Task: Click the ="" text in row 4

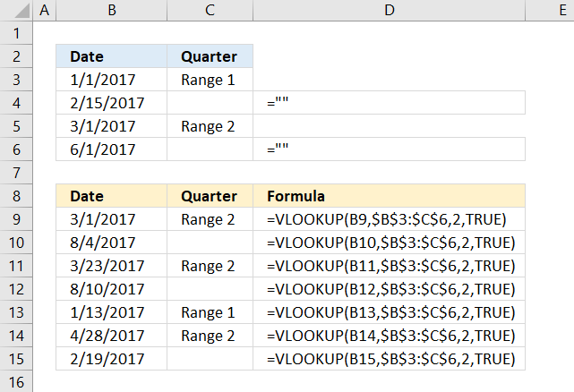Action: [278, 102]
